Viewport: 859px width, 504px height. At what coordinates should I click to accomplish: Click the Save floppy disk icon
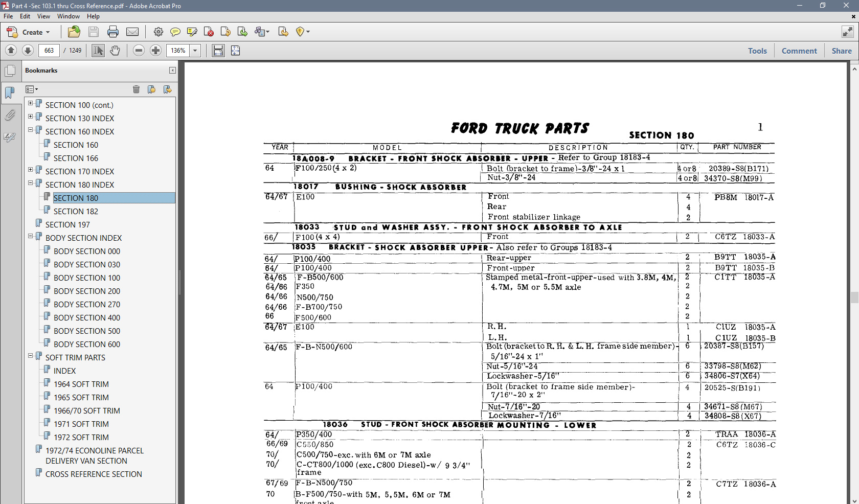(94, 32)
